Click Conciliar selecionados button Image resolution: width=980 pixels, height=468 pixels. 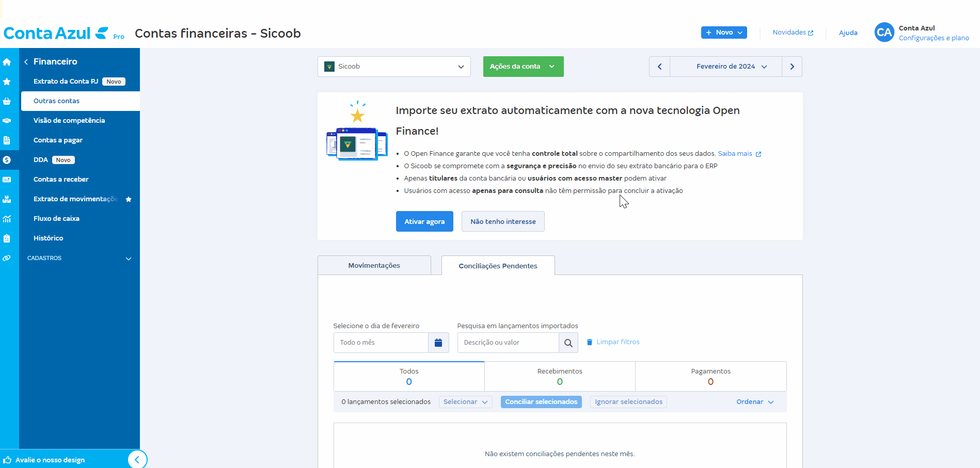coord(541,402)
